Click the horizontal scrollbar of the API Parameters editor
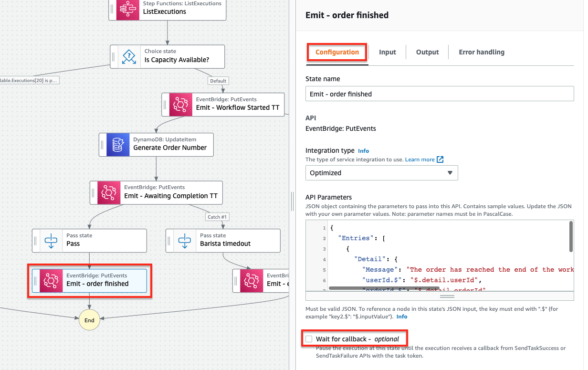Screen dimensions: 588x370 (384, 288)
